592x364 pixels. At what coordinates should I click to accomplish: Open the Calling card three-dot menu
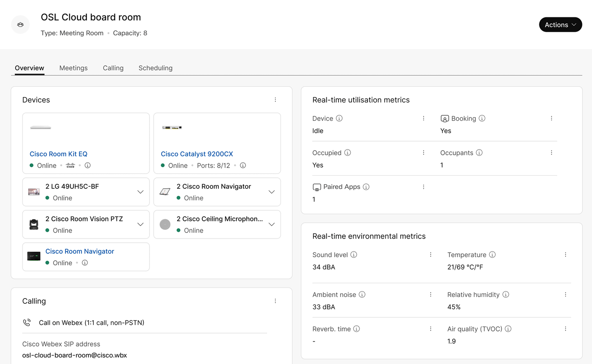(x=275, y=301)
